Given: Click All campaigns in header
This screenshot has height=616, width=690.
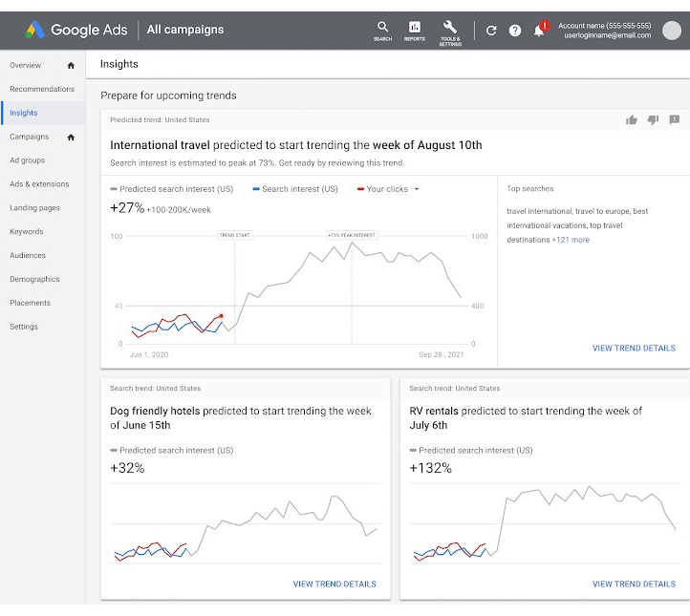Looking at the screenshot, I should tap(185, 30).
